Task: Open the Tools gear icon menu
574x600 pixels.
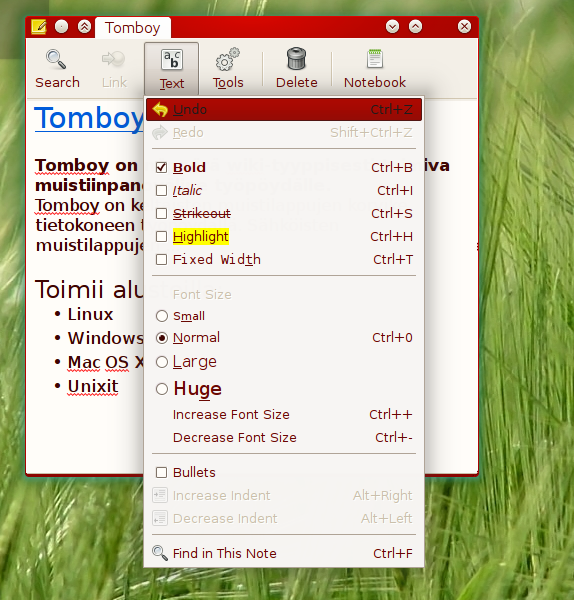Action: click(x=228, y=60)
